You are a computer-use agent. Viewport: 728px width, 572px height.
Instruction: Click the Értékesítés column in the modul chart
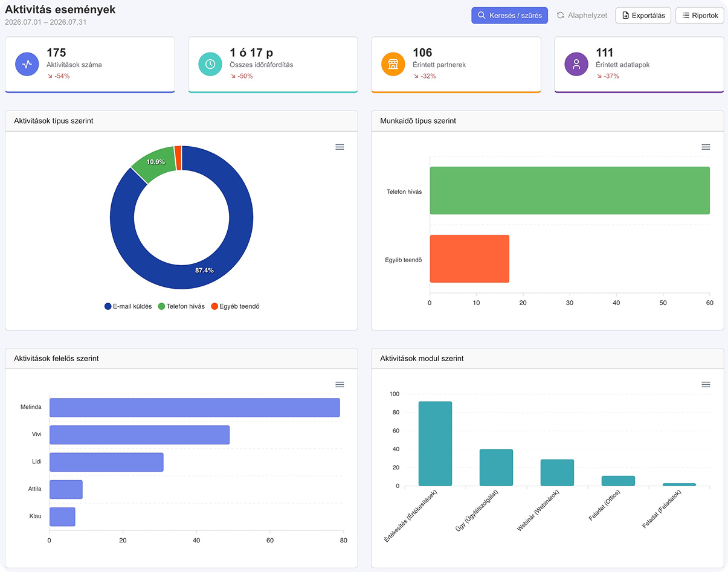[x=435, y=443]
